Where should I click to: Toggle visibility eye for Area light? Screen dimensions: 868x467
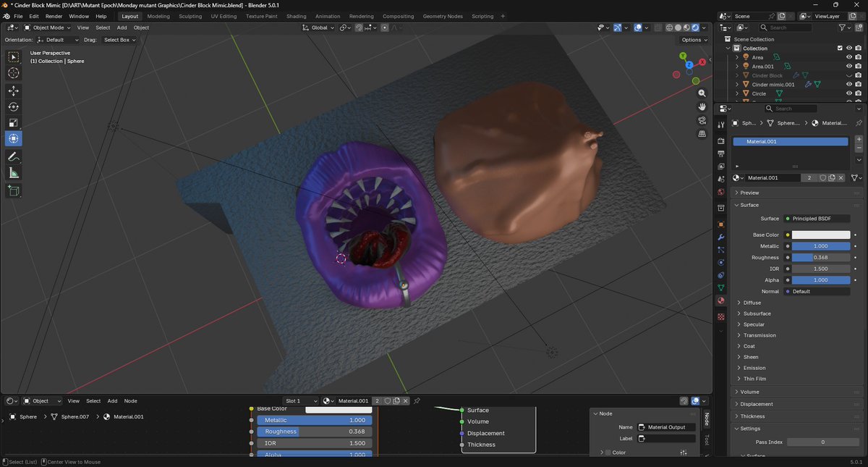(x=849, y=57)
